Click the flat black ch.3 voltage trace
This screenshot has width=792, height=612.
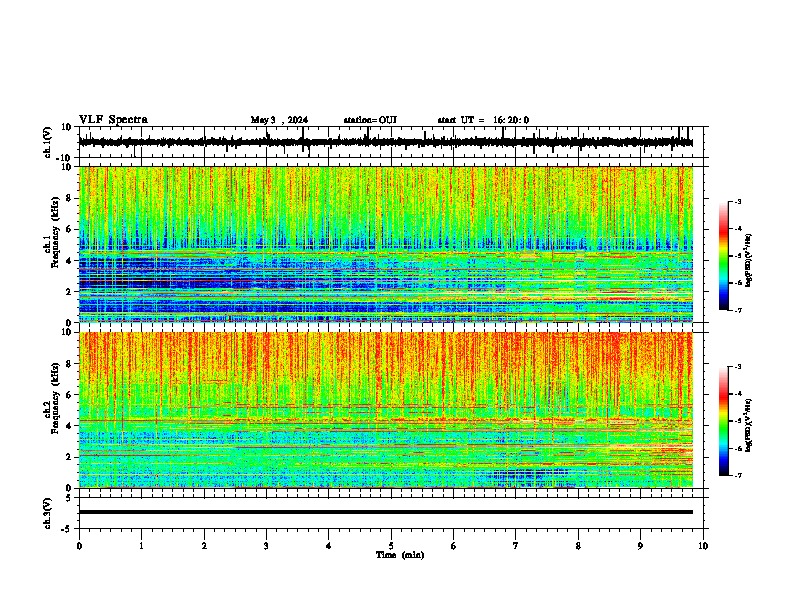[x=386, y=512]
